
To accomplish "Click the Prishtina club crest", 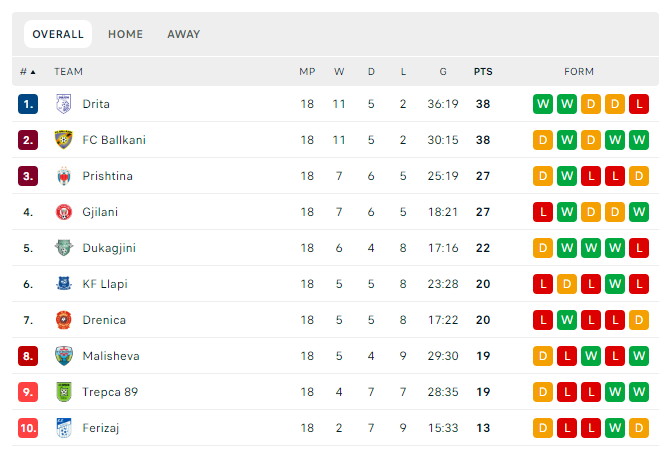I will 64,176.
